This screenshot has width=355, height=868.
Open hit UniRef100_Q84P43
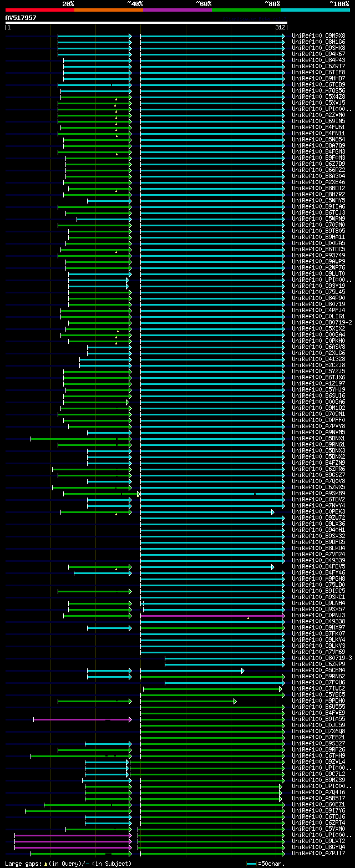pos(318,60)
